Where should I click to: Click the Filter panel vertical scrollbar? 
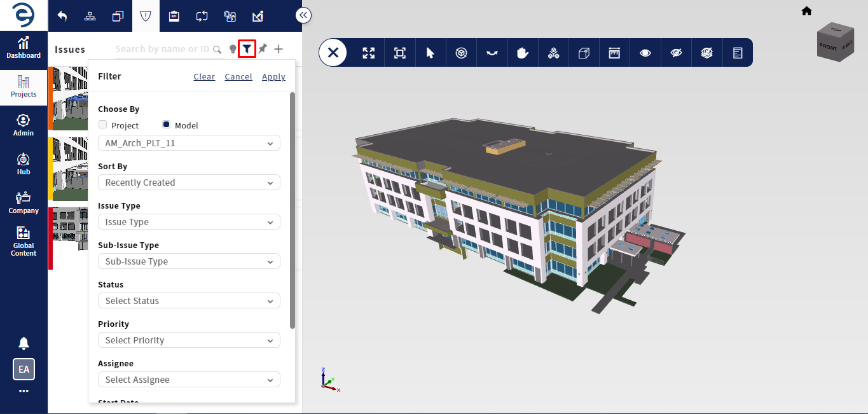tap(293, 210)
